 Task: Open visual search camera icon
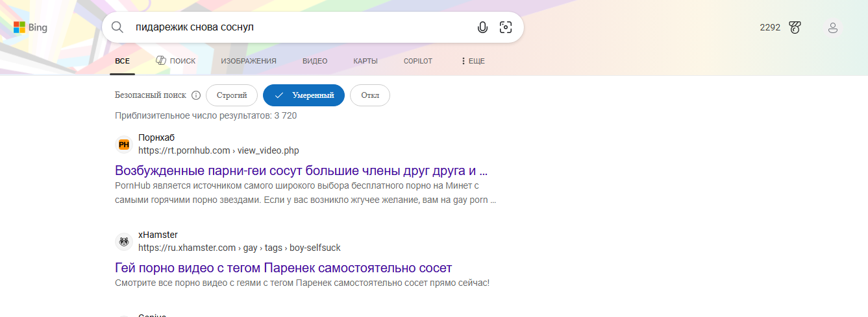[506, 27]
